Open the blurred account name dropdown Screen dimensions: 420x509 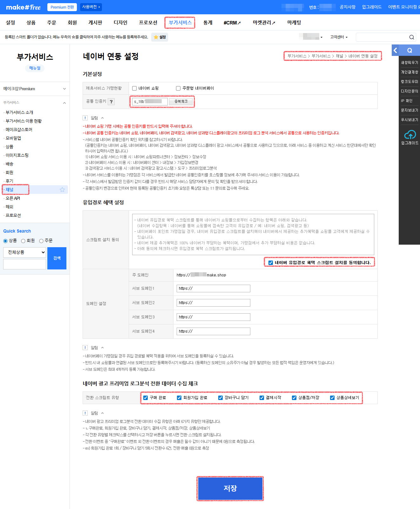[311, 37]
